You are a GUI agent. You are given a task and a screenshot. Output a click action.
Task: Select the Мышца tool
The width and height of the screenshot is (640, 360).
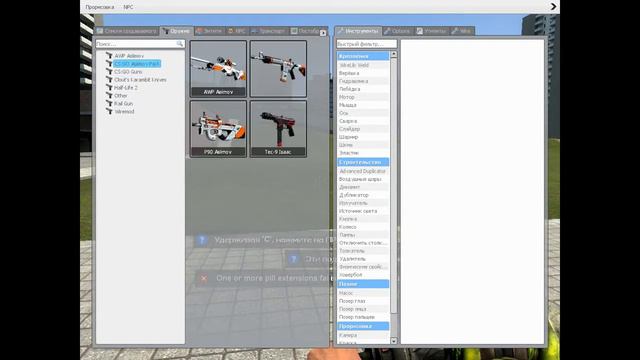tap(363, 105)
